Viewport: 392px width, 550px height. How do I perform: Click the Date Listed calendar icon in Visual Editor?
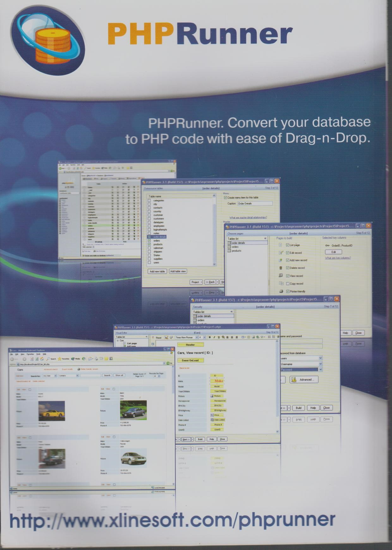click(212, 420)
